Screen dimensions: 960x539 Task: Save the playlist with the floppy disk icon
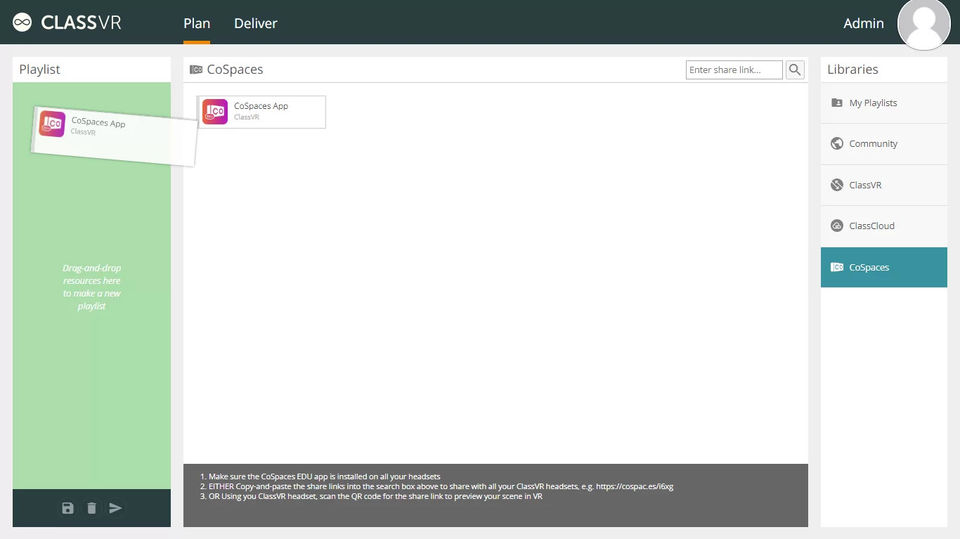click(x=67, y=508)
